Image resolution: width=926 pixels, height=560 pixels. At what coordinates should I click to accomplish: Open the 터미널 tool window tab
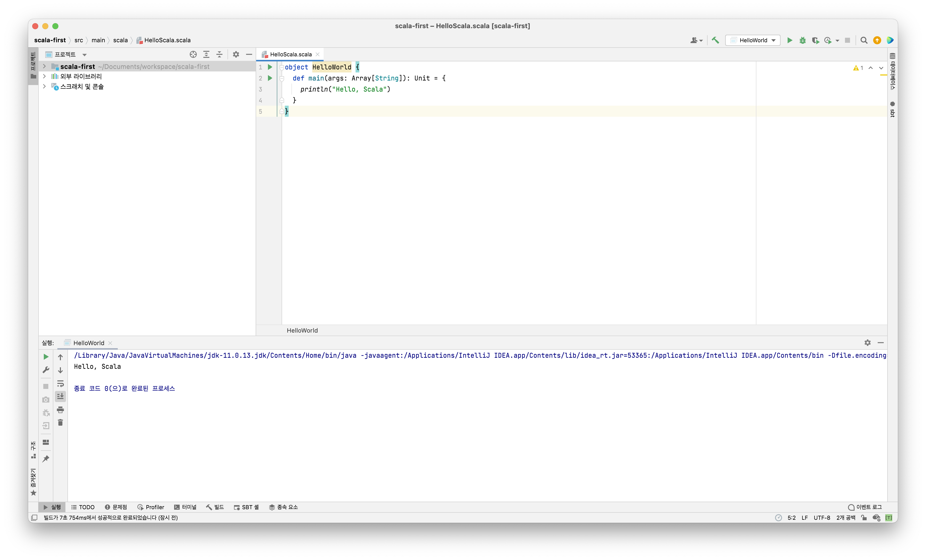tap(185, 507)
